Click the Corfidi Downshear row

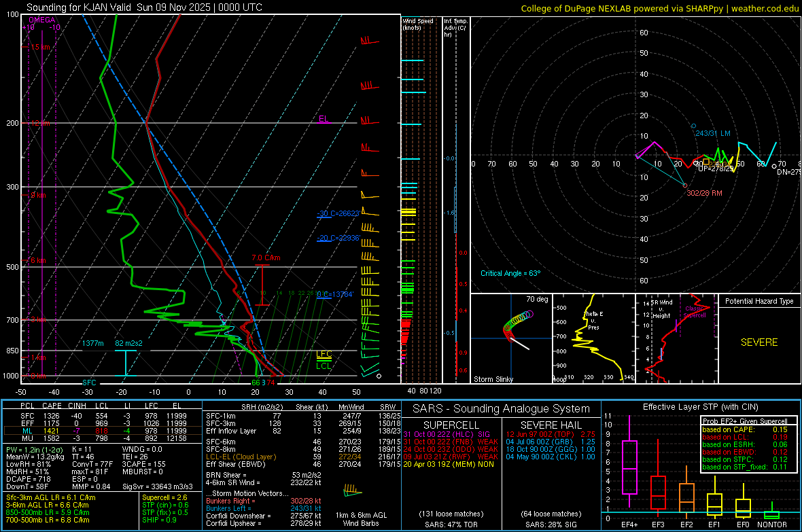coord(264,516)
